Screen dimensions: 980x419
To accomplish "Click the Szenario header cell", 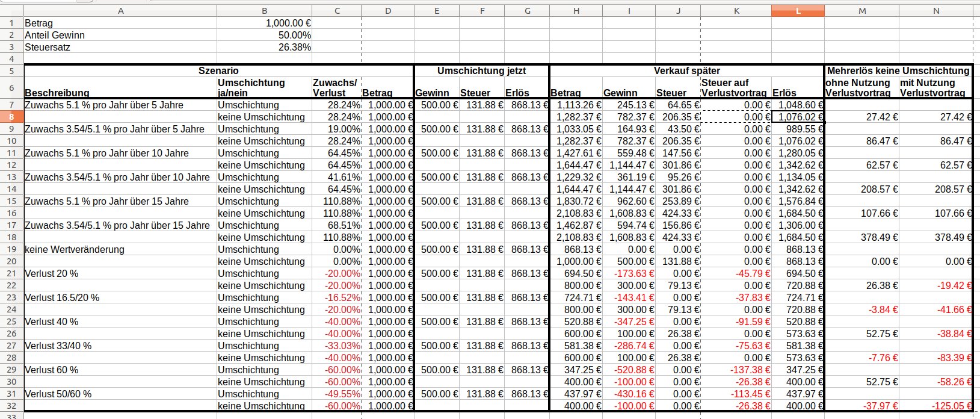I will coord(218,70).
